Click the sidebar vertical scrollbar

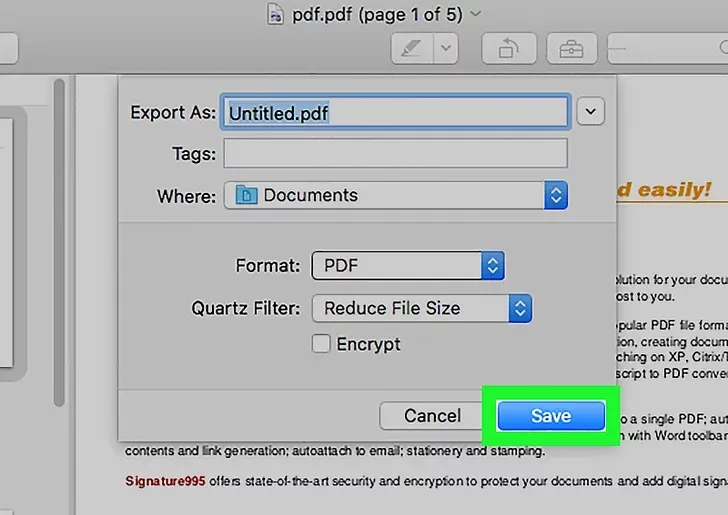click(x=59, y=243)
